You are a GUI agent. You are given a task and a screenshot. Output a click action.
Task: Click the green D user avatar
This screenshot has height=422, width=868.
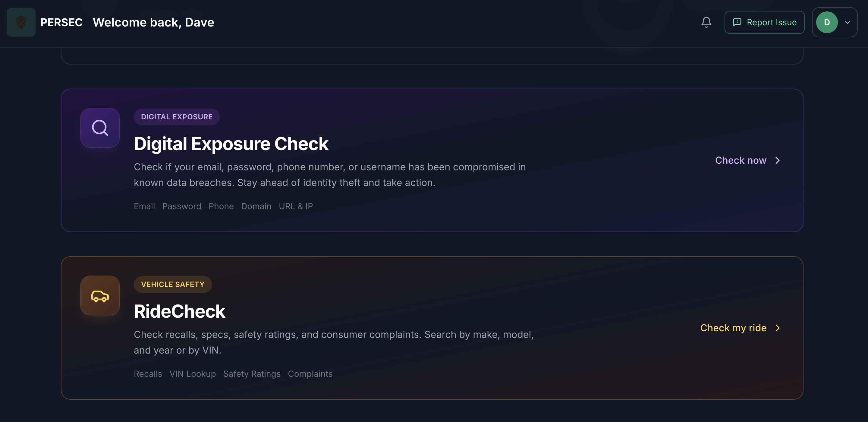tap(826, 22)
